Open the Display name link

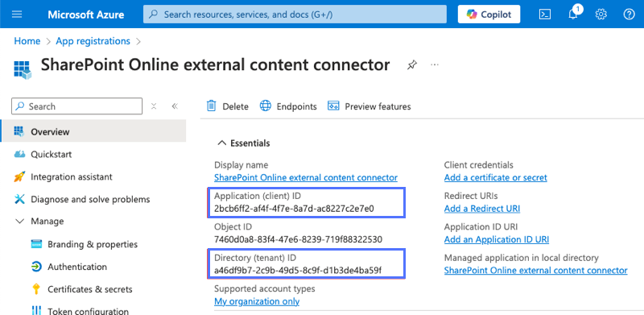[306, 178]
